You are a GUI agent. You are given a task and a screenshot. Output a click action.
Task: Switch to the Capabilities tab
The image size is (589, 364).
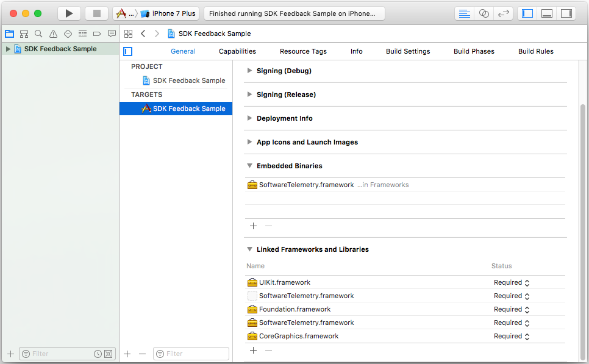point(237,51)
